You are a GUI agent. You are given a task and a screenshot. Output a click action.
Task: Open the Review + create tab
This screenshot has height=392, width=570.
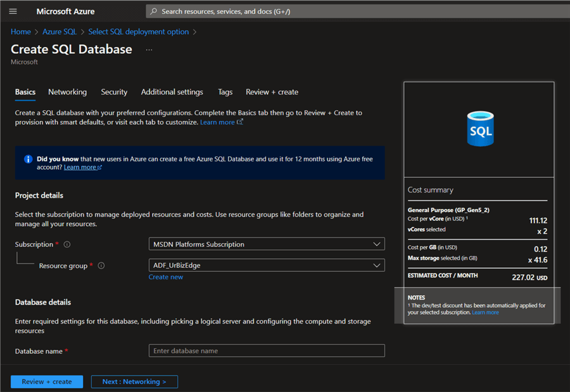pos(272,92)
